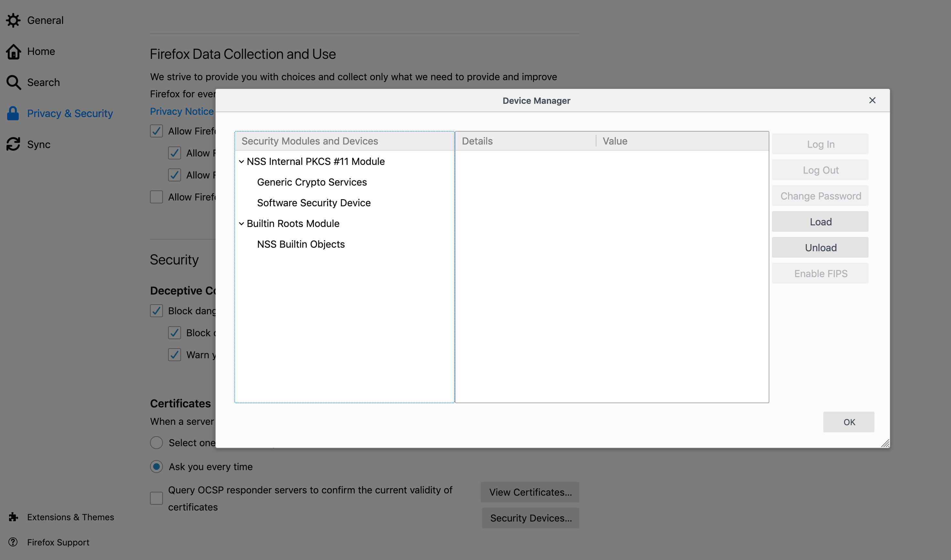
Task: Select the NSS Builtin Objects entry
Action: tap(301, 244)
